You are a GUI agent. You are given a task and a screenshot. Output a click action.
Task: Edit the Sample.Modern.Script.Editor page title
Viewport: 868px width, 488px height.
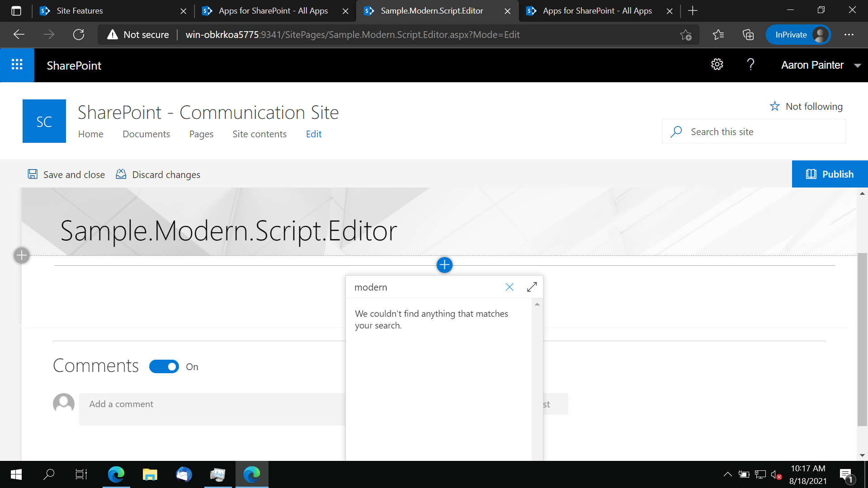click(228, 231)
